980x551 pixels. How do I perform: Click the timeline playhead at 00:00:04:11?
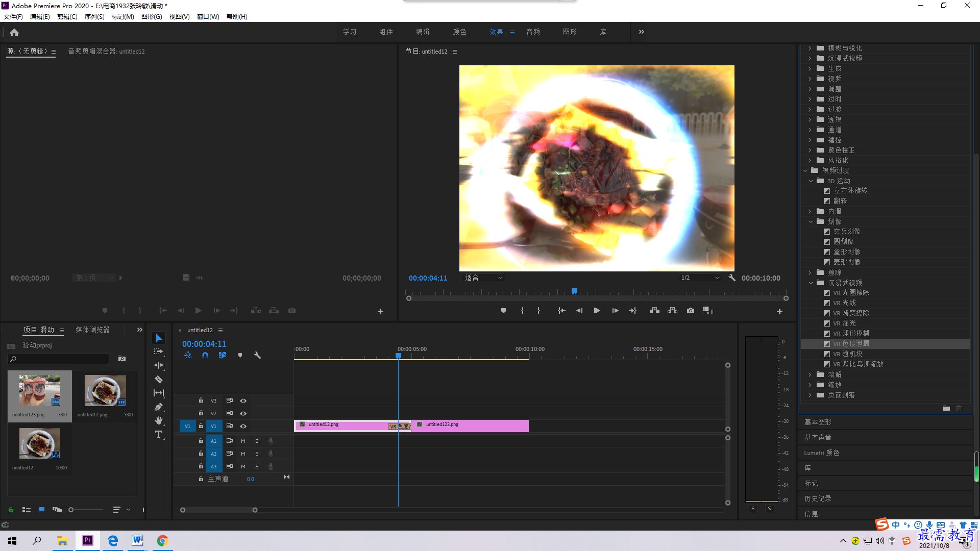tap(398, 356)
